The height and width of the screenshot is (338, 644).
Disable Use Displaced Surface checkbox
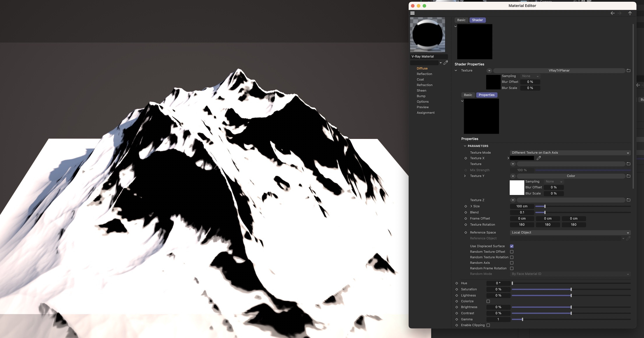point(512,246)
